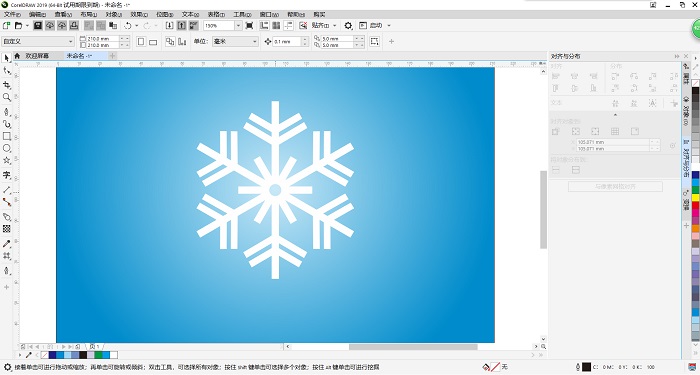
Task: Switch to the 欢迎屏幕 tab
Action: pyautogui.click(x=37, y=56)
